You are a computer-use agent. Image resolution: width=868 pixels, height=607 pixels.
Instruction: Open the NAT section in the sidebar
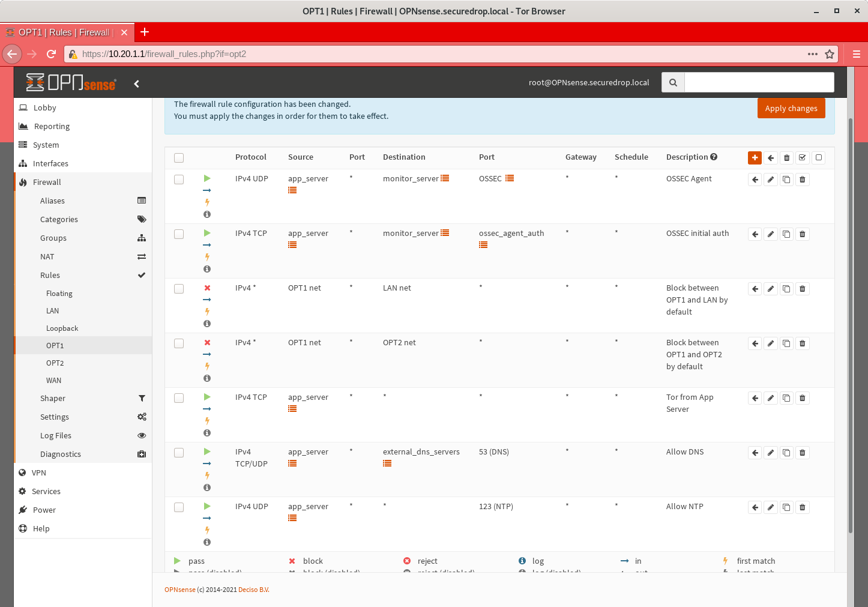(47, 256)
